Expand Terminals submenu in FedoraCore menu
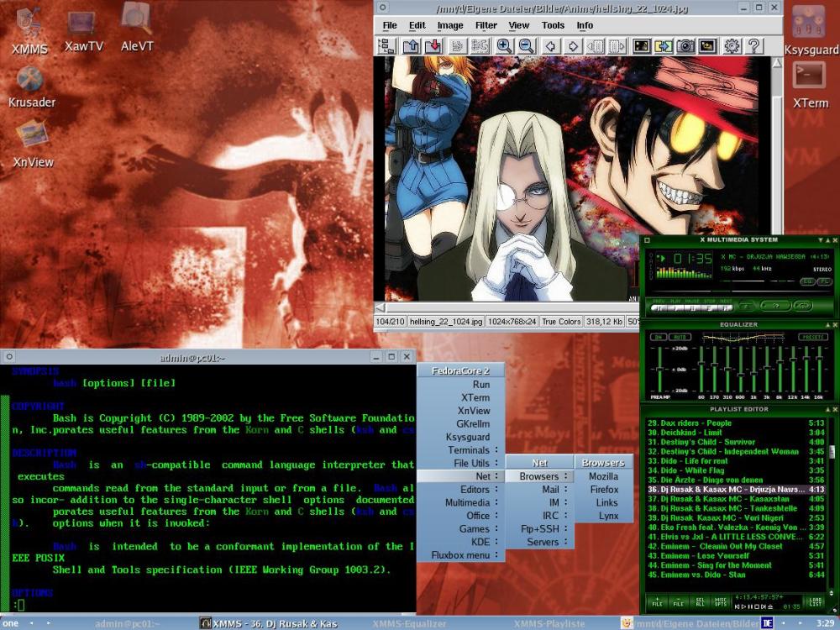This screenshot has width=840, height=630. pos(460,450)
